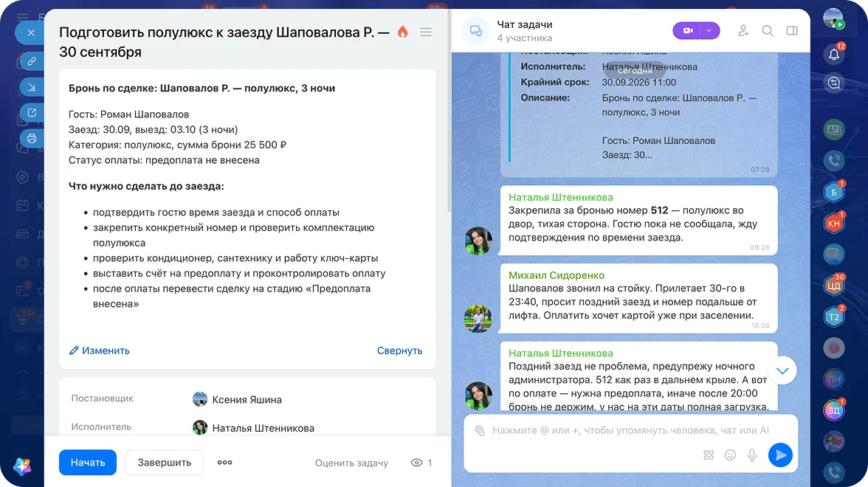
Task: Click the Крайний срок value 30.09.2026 11:00
Action: click(x=639, y=83)
